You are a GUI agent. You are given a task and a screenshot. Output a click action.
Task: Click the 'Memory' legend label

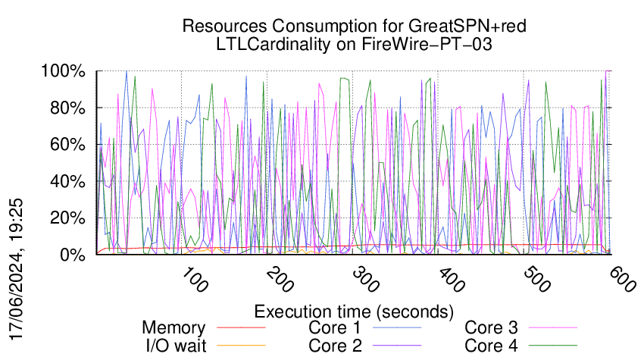coord(174,328)
